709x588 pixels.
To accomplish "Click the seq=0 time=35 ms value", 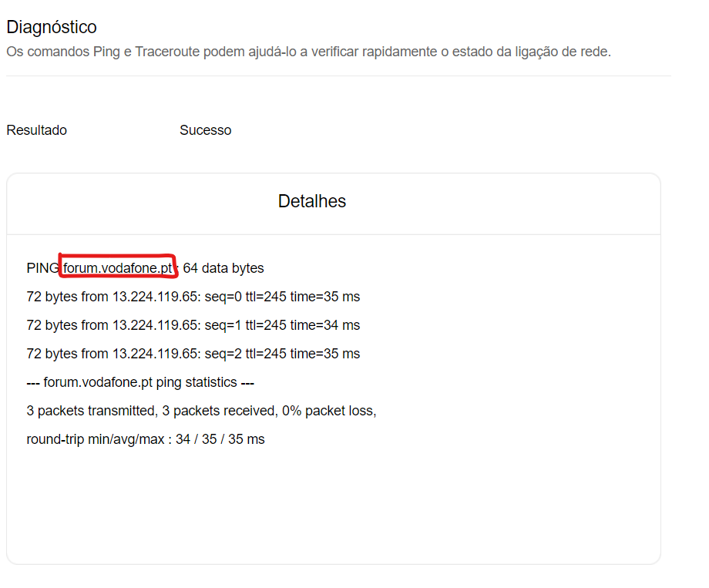I will point(324,297).
